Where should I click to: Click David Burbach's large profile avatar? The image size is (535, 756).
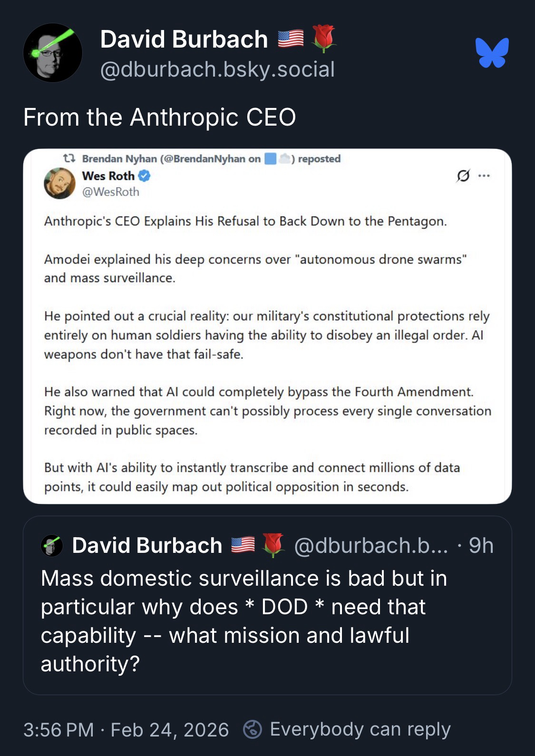(x=52, y=53)
